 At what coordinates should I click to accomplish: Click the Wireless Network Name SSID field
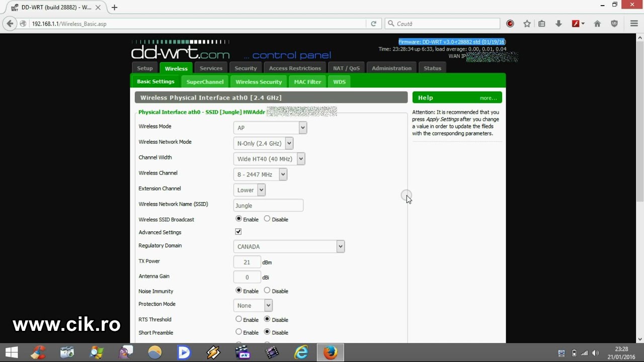click(268, 205)
